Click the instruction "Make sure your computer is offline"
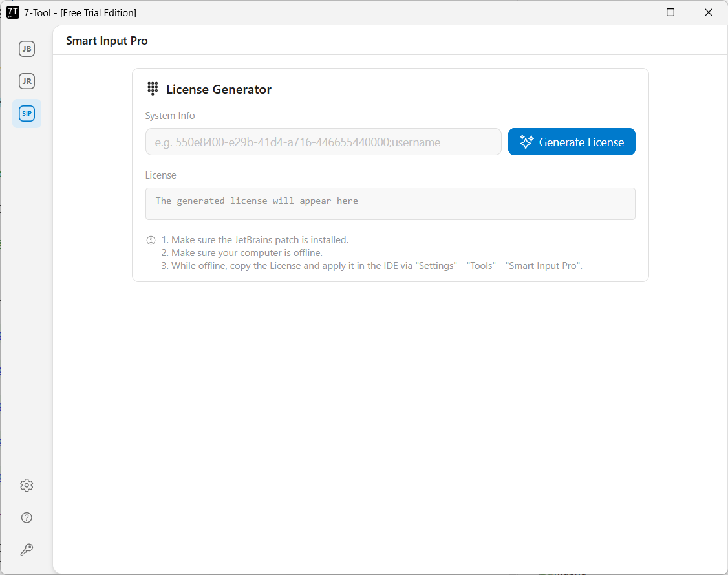 coord(242,253)
